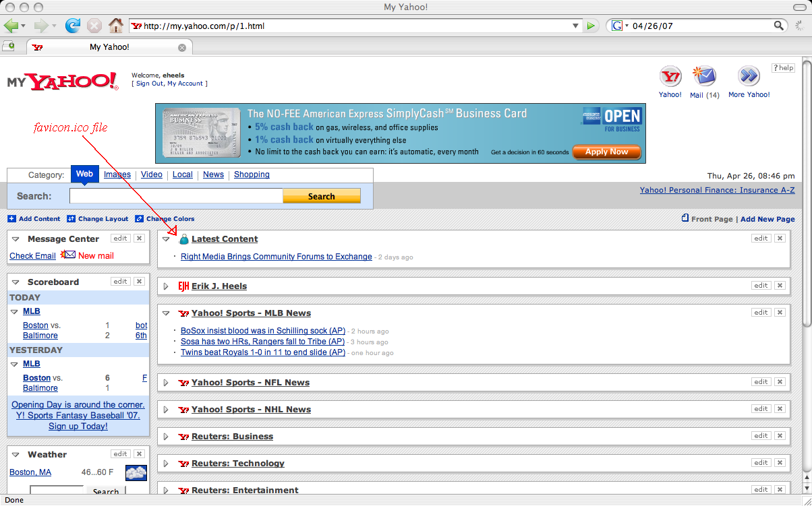Image resolution: width=812 pixels, height=506 pixels.
Task: Collapse the Scoreboard module
Action: [16, 282]
